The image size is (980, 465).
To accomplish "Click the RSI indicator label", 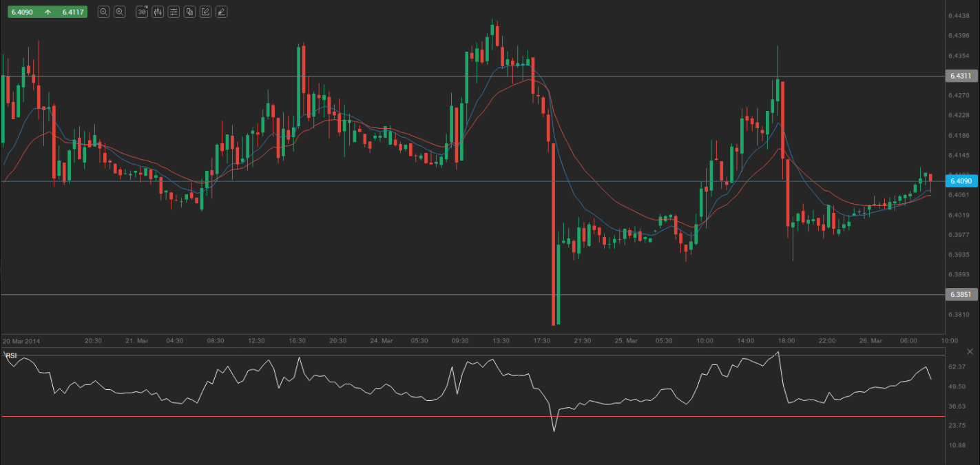I will pyautogui.click(x=12, y=355).
